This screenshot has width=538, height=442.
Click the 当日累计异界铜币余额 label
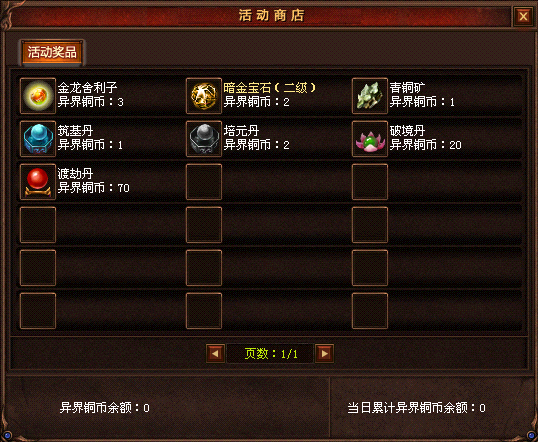417,408
